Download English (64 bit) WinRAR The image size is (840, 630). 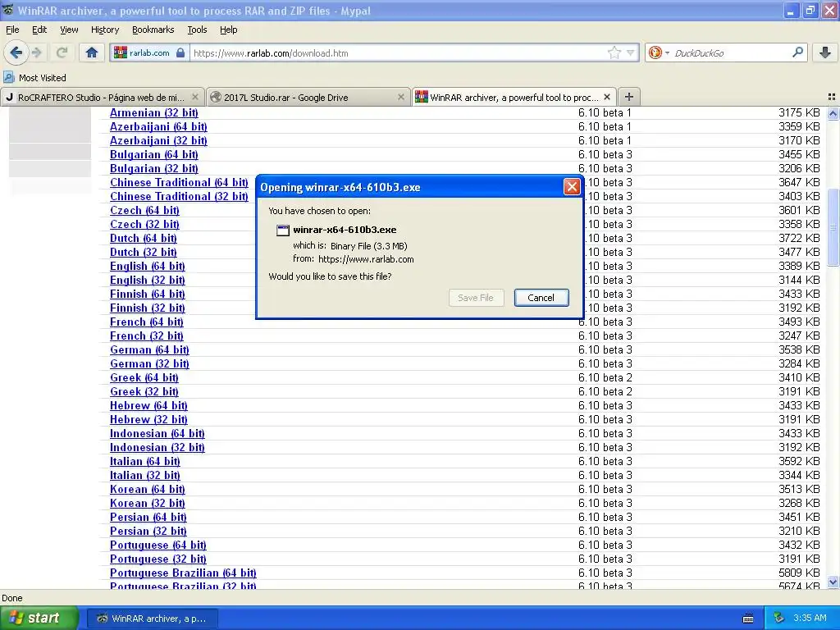coord(148,267)
